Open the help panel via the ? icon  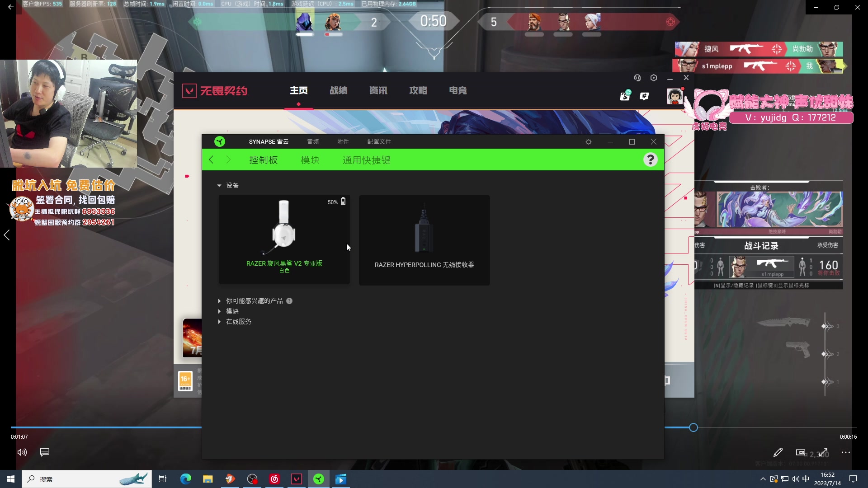coord(651,159)
